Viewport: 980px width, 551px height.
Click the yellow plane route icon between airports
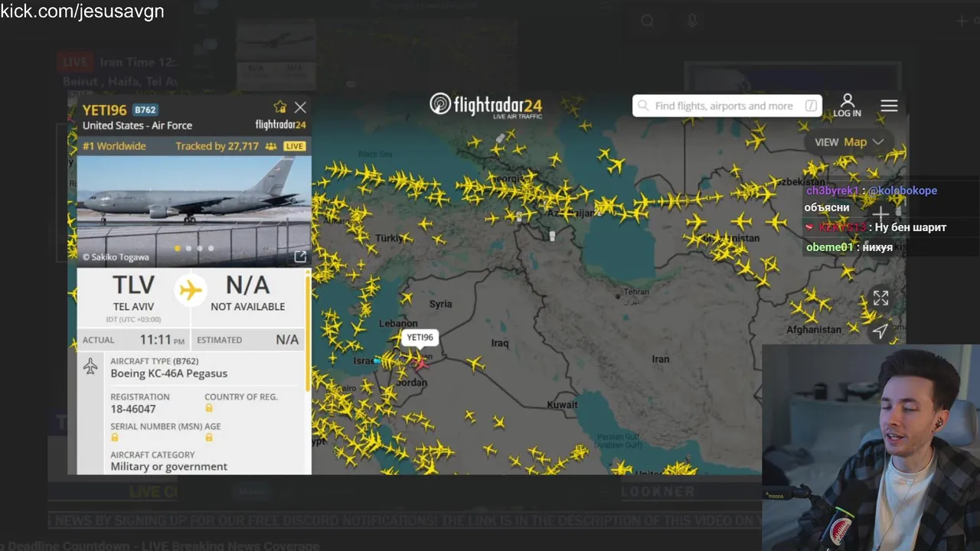pyautogui.click(x=190, y=291)
